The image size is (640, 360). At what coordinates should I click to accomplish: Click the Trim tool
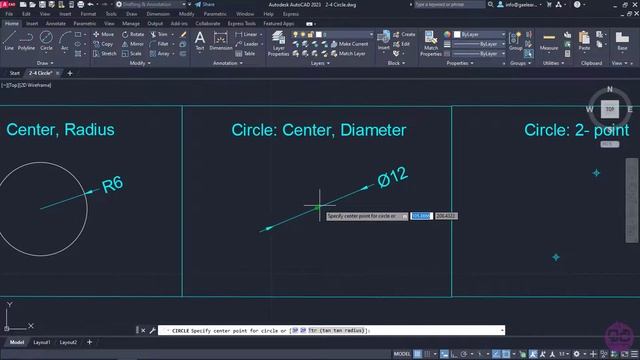pyautogui.click(x=159, y=34)
